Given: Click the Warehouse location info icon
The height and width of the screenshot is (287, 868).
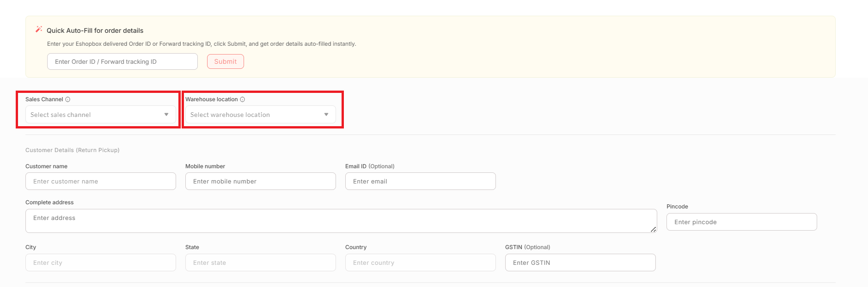Looking at the screenshot, I should [x=243, y=99].
